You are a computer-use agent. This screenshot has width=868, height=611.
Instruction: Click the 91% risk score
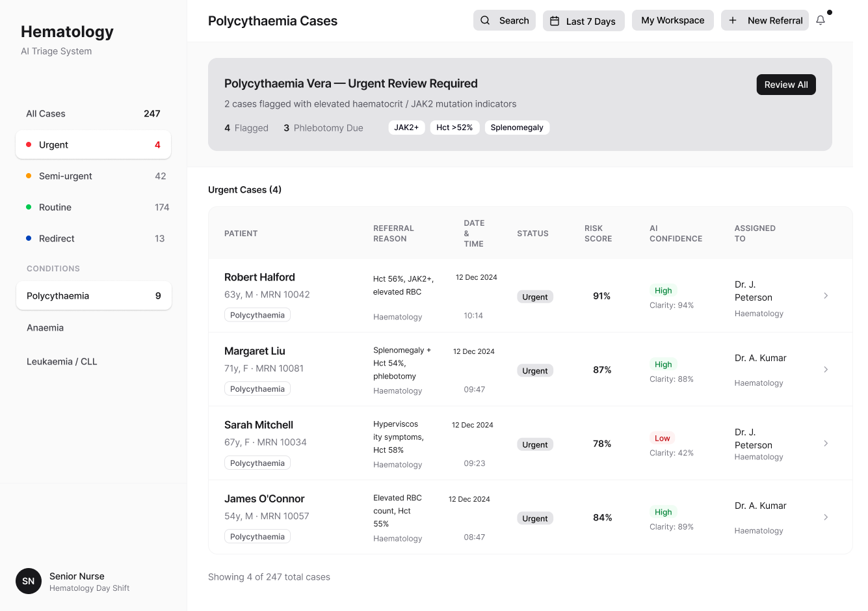pos(602,296)
